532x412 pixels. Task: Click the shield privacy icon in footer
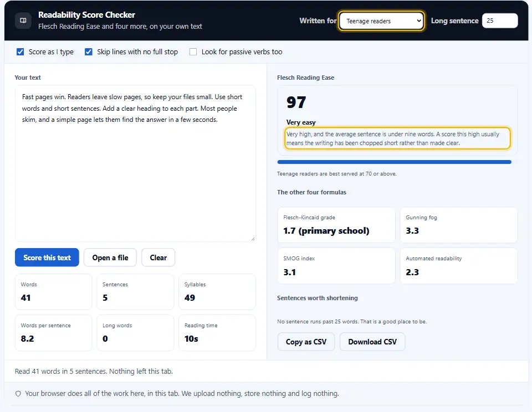tap(18, 394)
